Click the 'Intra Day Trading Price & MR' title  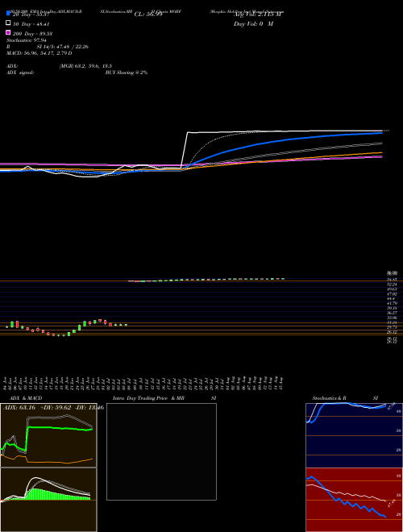click(148, 398)
